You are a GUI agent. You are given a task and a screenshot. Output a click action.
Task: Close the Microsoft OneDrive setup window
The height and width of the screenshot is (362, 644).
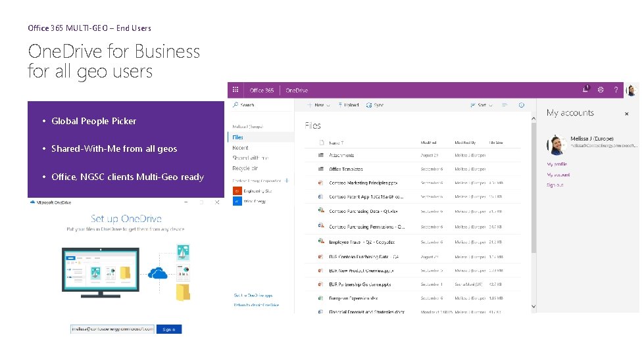(x=217, y=202)
